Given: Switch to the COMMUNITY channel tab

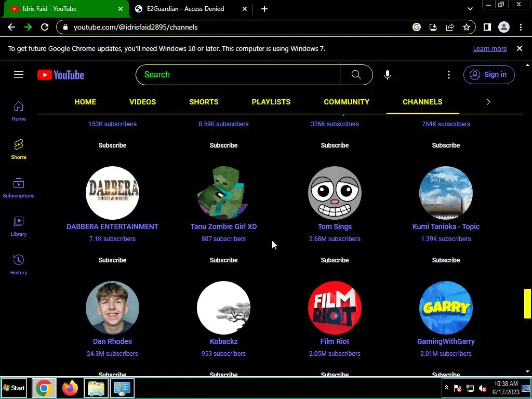Looking at the screenshot, I should [x=347, y=102].
